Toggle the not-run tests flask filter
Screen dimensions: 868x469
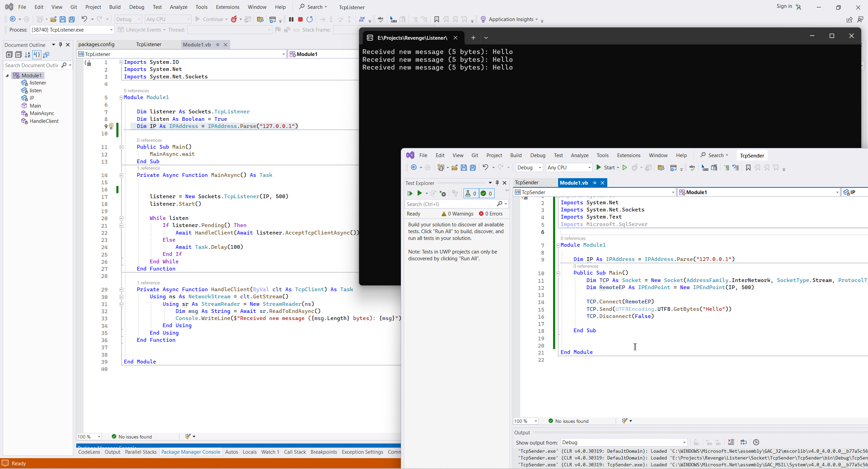click(x=471, y=193)
